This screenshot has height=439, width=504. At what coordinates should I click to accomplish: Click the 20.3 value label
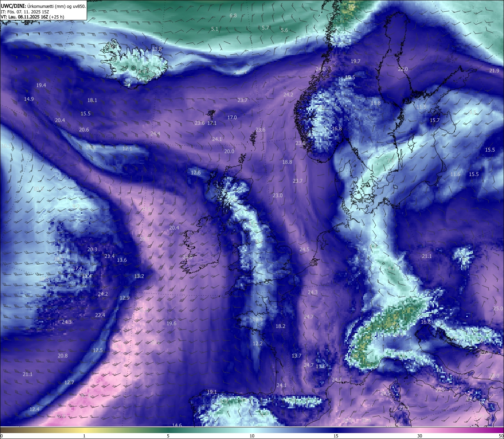click(92, 250)
